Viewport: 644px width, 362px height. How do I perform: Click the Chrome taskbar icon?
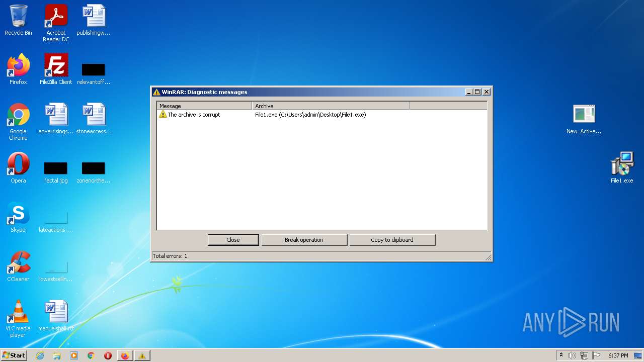91,355
